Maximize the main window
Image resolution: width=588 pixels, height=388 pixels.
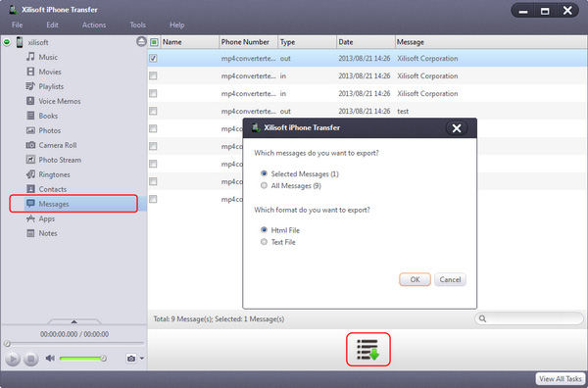[x=545, y=11]
